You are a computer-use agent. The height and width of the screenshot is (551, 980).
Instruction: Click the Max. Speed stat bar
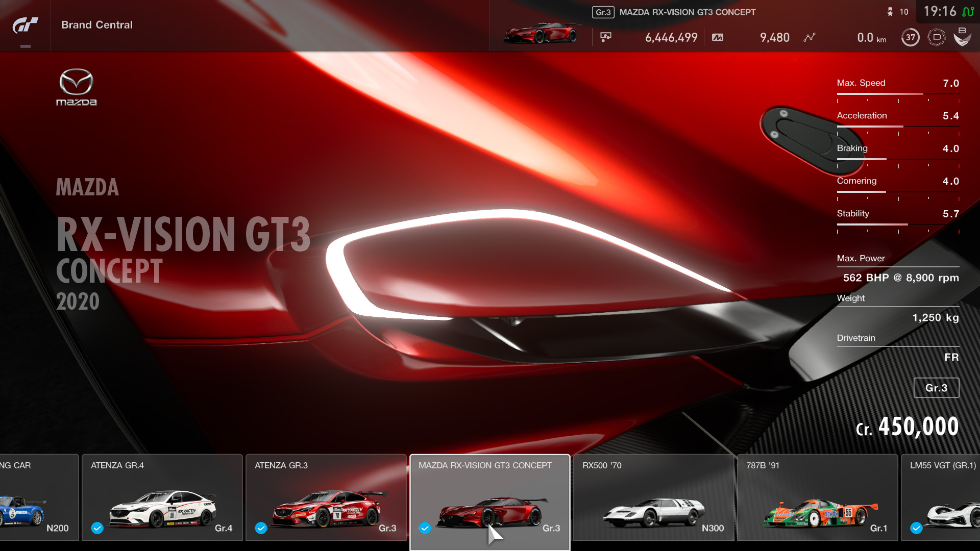[x=897, y=94]
